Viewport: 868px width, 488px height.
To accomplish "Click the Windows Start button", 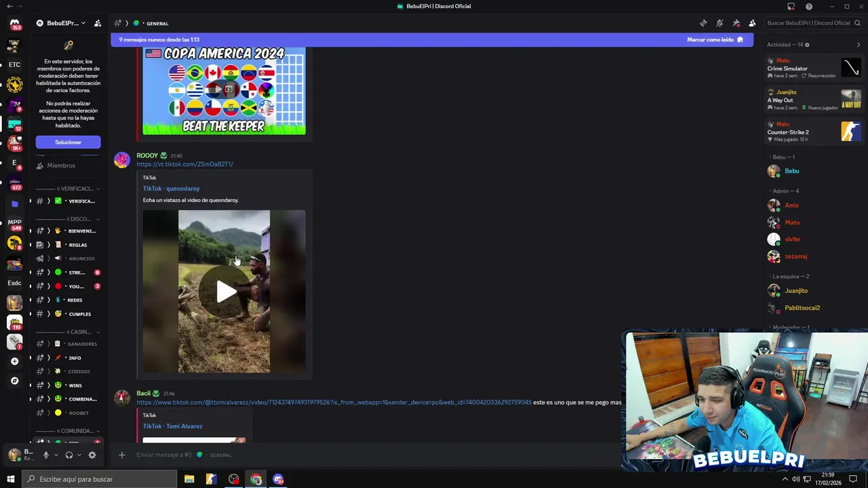I will tap(10, 479).
